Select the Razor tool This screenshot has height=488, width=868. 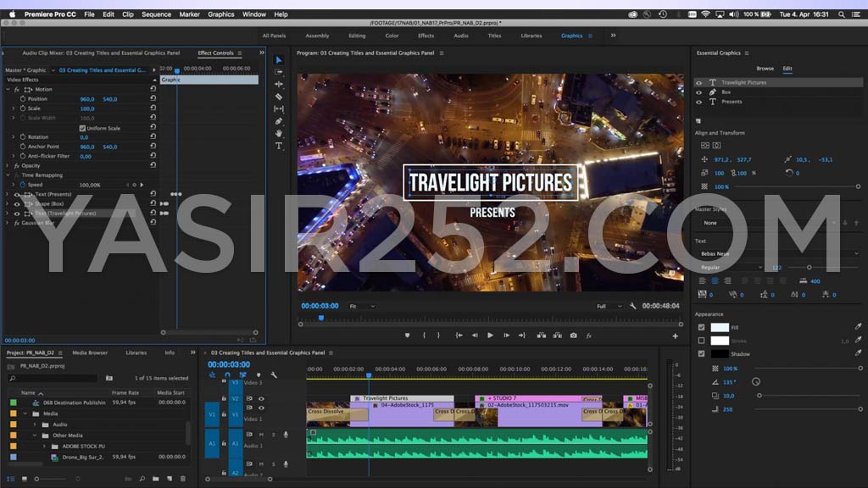[x=278, y=96]
